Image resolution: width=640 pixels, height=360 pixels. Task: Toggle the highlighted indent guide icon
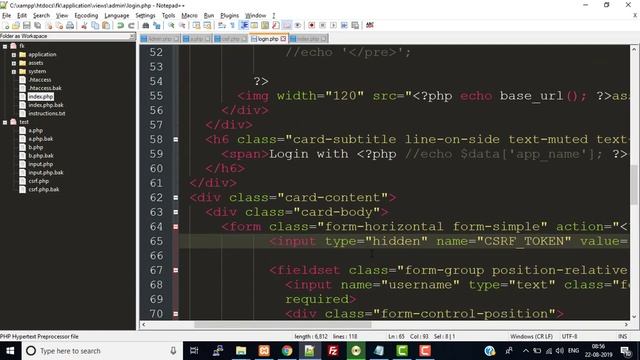(244, 25)
